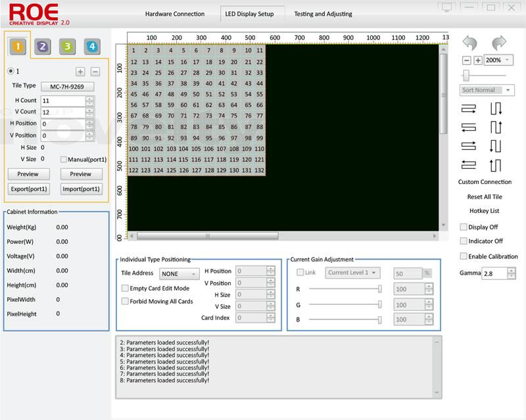
Task: Click the Reset All Tile link
Action: click(485, 197)
